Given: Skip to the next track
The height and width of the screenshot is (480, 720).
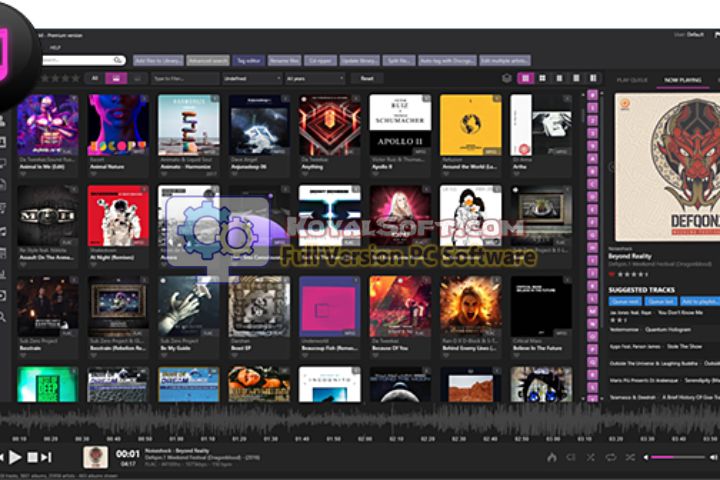Looking at the screenshot, I should coord(46,457).
